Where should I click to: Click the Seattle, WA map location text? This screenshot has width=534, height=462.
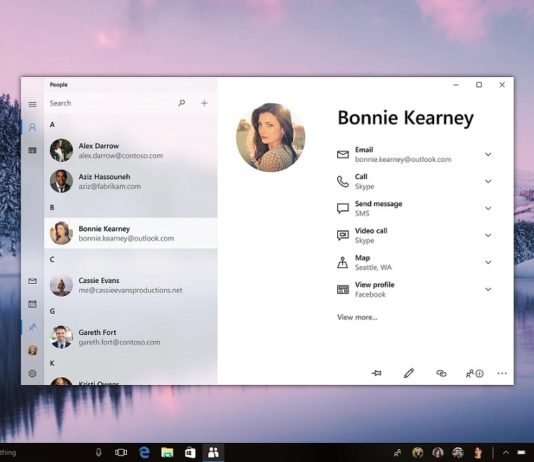point(373,268)
